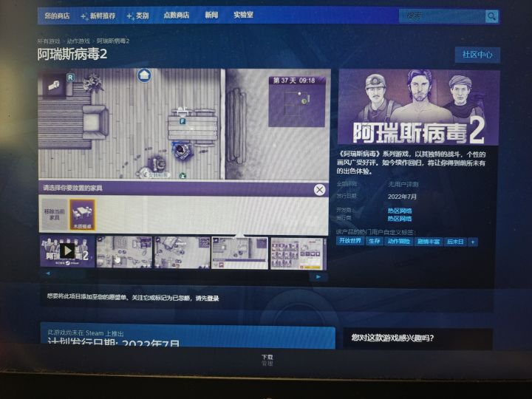Select the 动作冒险 tag

399,241
